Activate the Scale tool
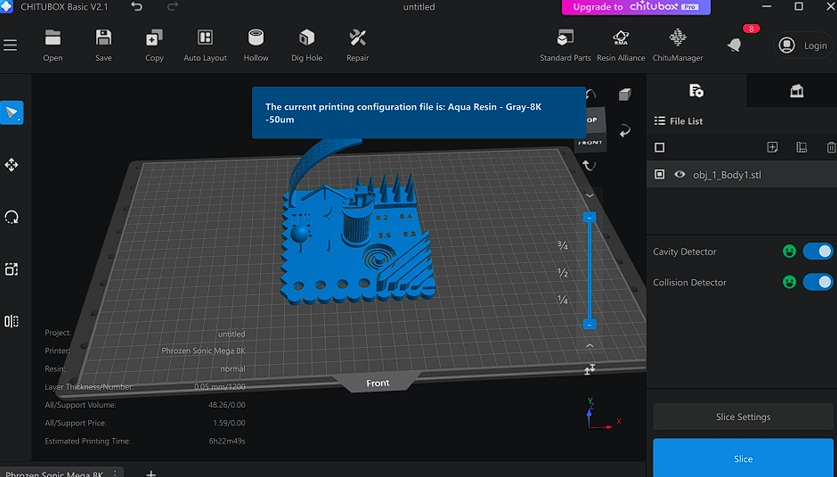This screenshot has height=477, width=837. click(12, 269)
